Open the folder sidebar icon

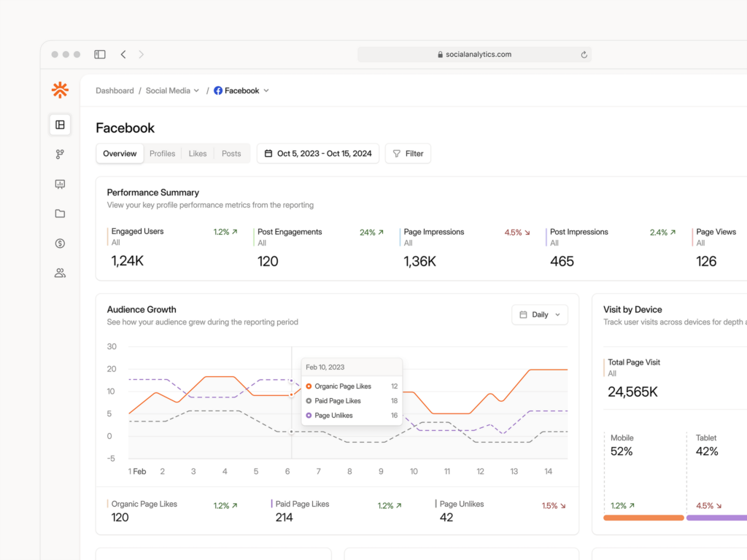pyautogui.click(x=60, y=214)
